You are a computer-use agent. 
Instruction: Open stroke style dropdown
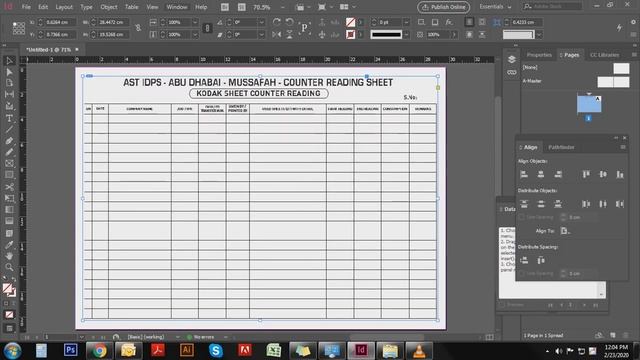coord(406,35)
